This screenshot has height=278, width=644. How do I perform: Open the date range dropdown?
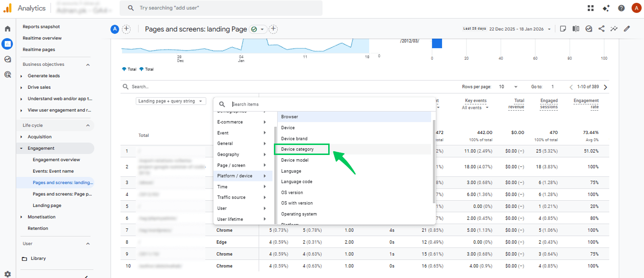(520, 29)
